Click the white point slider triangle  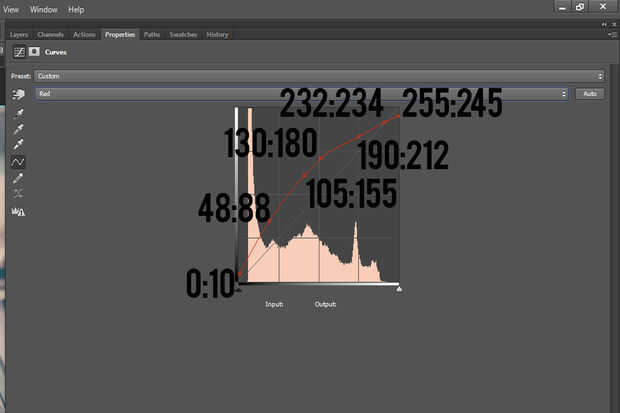click(399, 289)
